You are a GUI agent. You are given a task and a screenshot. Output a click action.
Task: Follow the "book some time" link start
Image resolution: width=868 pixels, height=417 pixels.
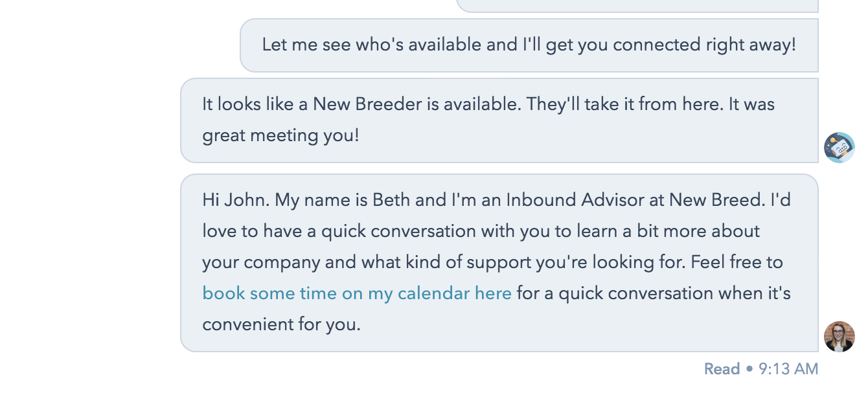coord(249,293)
